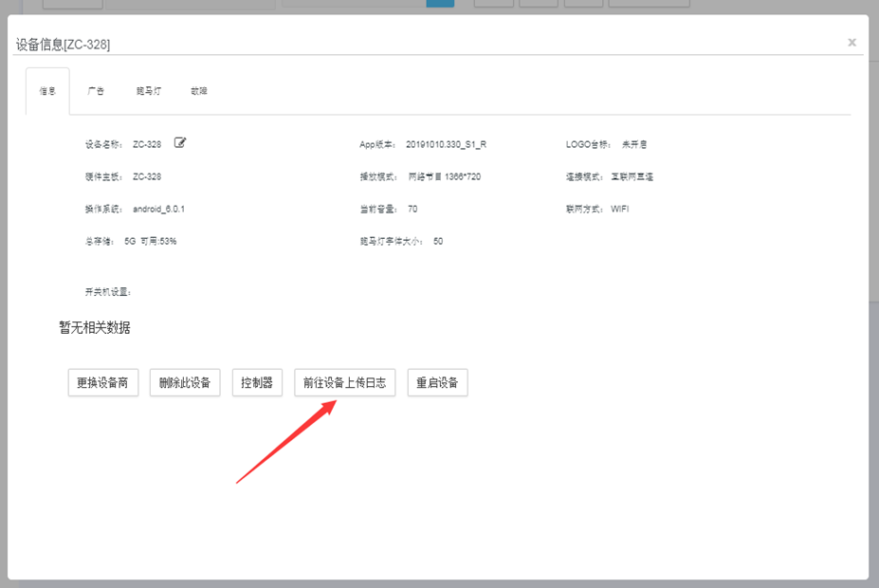Click the 总存储 value 5G 可用:53%
Viewport: 879px width, 588px height.
(x=151, y=241)
